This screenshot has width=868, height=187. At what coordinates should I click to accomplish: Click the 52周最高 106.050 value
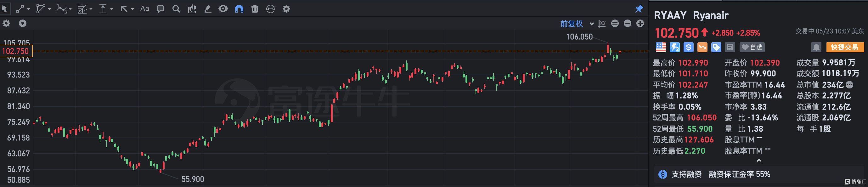click(x=702, y=118)
